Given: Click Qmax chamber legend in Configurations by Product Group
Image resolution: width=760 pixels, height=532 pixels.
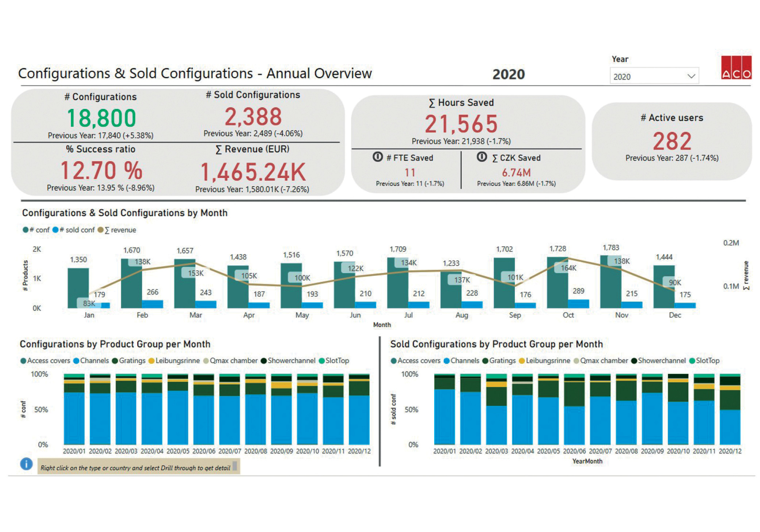Looking at the screenshot, I should [230, 361].
